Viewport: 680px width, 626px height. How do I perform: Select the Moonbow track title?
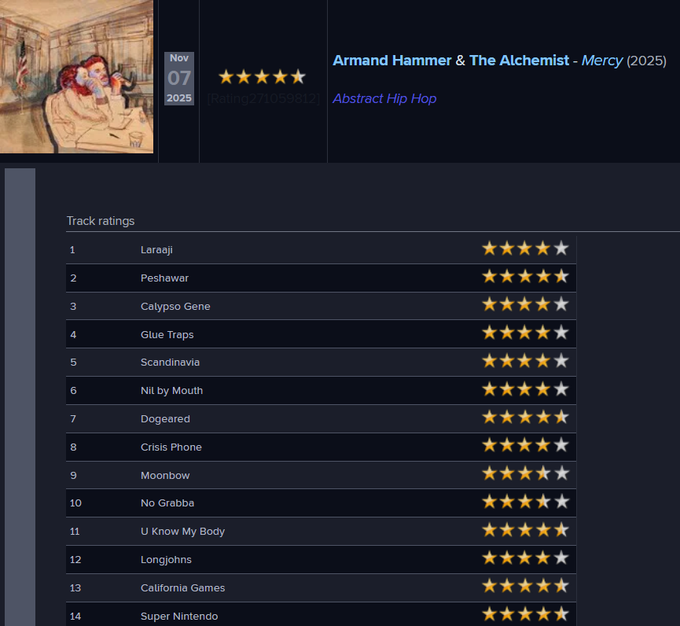coord(165,475)
